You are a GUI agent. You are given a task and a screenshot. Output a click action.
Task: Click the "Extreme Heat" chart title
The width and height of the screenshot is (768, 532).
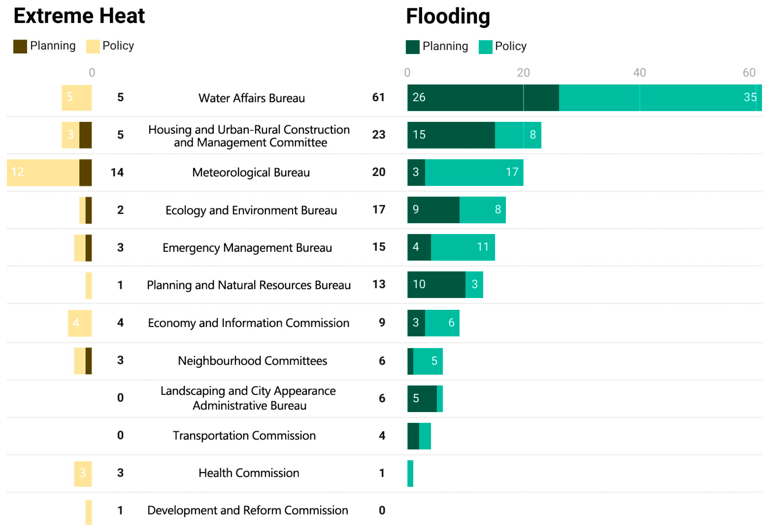coord(79,16)
